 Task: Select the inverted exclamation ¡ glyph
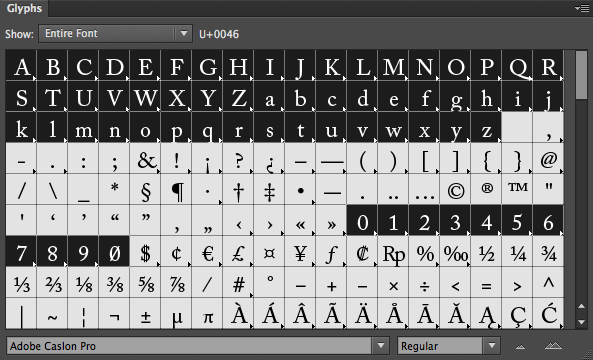pos(207,159)
